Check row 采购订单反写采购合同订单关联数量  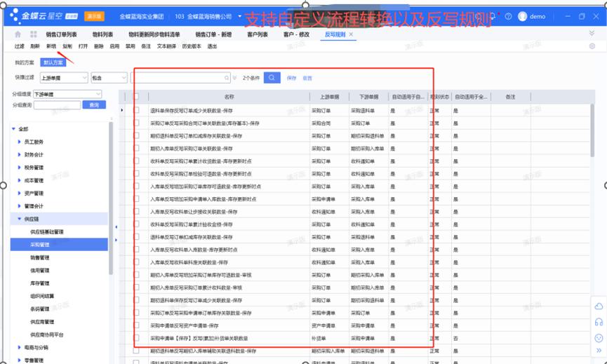(136, 123)
